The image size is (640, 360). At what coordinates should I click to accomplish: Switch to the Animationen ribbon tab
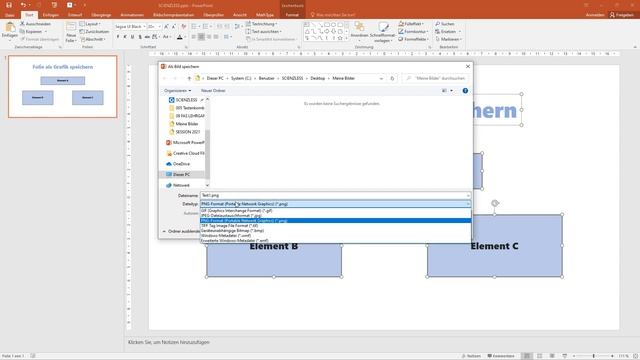[132, 15]
